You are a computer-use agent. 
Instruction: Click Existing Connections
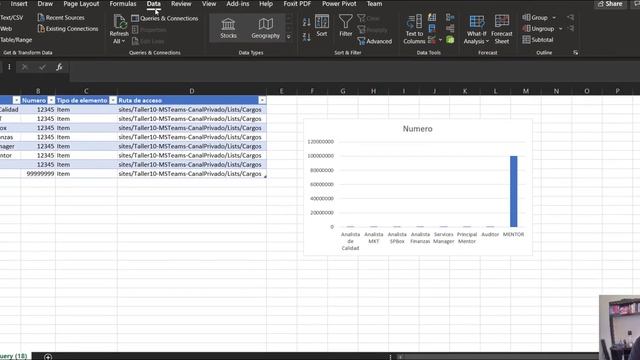click(x=68, y=29)
